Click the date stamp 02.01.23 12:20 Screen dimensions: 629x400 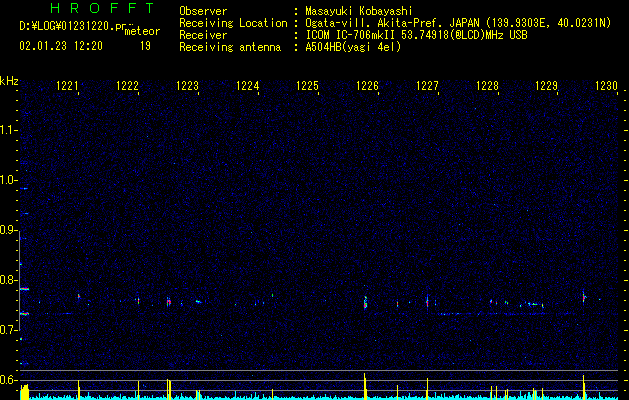pos(61,46)
